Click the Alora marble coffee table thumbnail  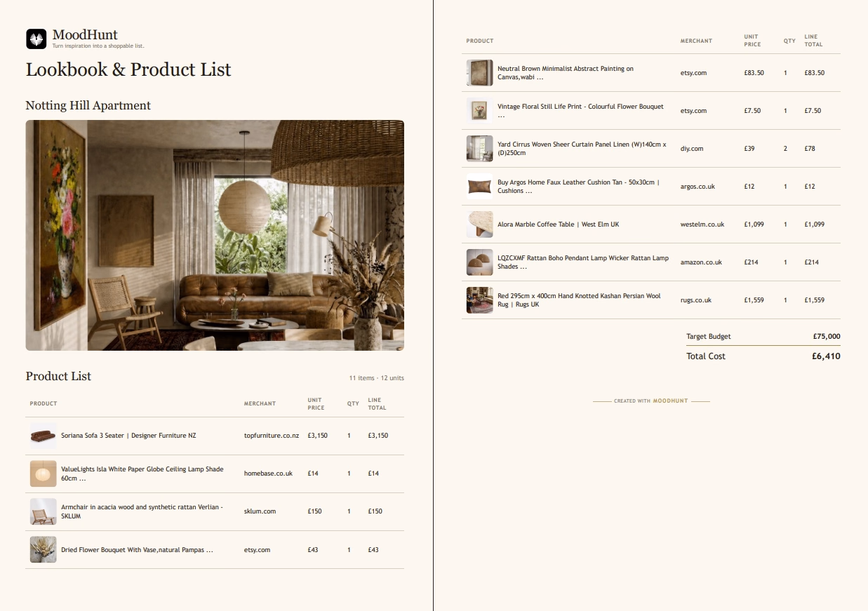480,224
